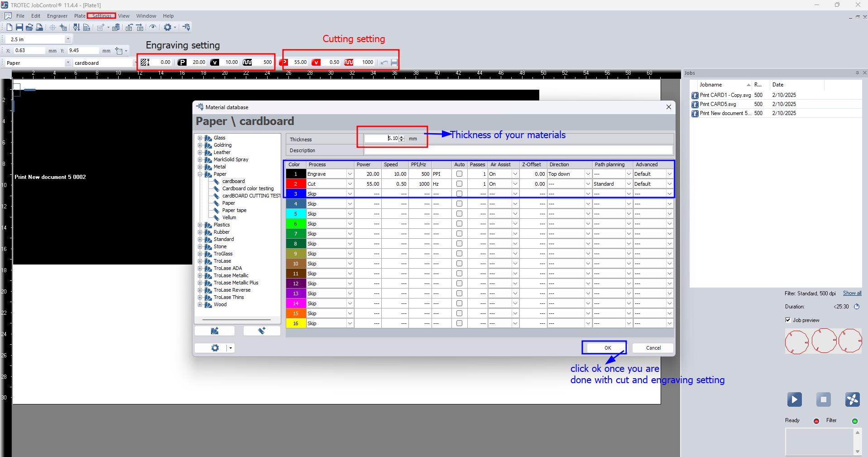Viewport: 868px width, 457px height.
Task: Open gear settings in Material database dialog
Action: click(215, 348)
